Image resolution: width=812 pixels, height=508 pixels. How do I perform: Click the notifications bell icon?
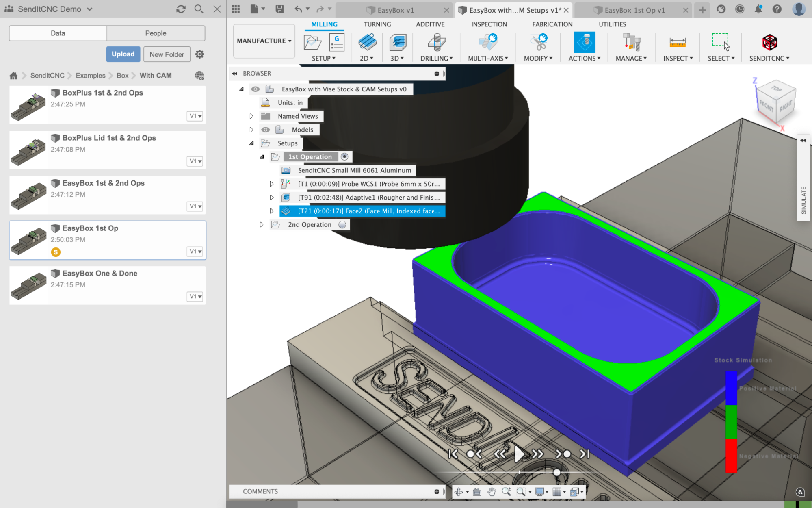point(758,9)
